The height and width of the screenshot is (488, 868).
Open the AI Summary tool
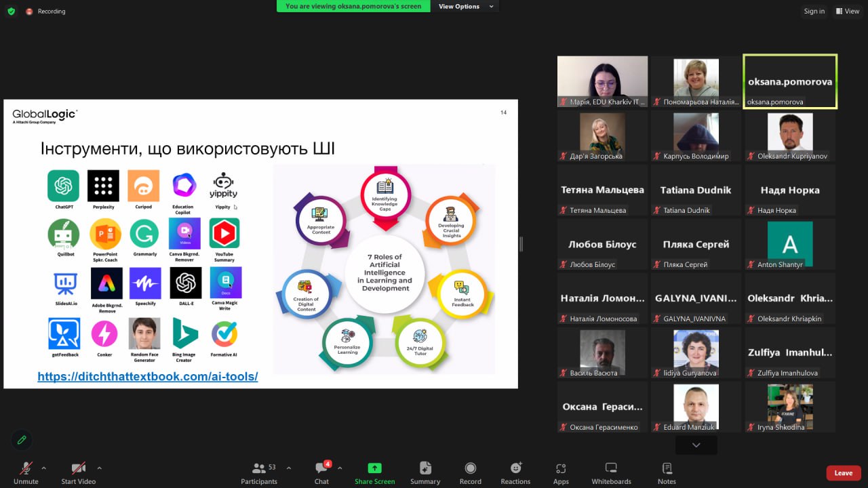pyautogui.click(x=425, y=472)
